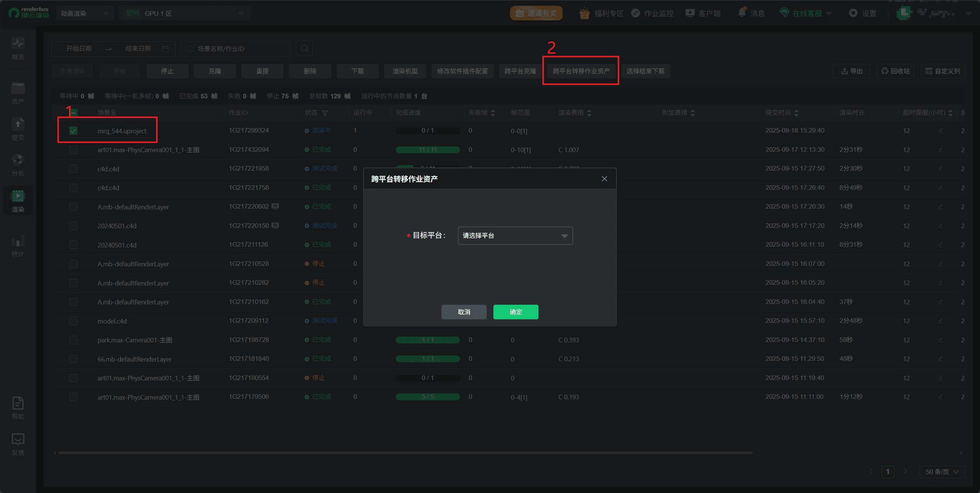Click the 邀请有奖 banner button

point(536,13)
